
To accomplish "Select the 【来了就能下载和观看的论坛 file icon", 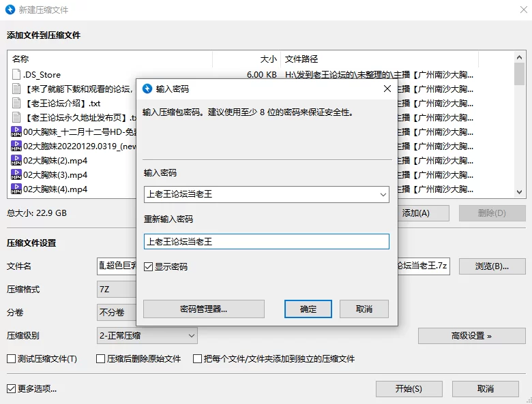I will click(x=16, y=89).
